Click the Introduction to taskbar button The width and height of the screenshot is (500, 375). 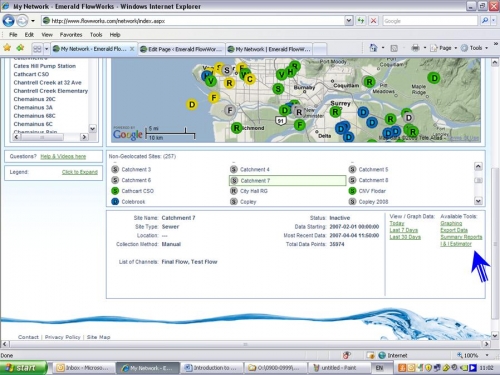pos(212,368)
